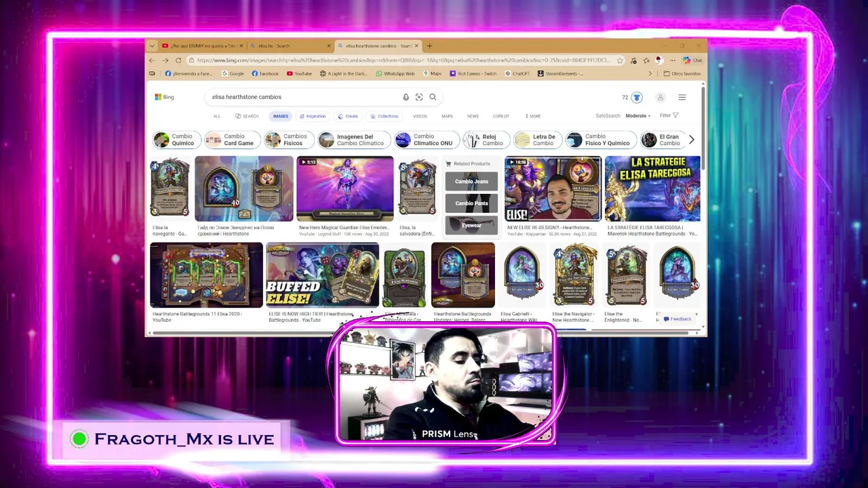Image resolution: width=868 pixels, height=488 pixels.
Task: Select 'Imagenes Del Cambio Climatico' chip
Action: coord(353,140)
